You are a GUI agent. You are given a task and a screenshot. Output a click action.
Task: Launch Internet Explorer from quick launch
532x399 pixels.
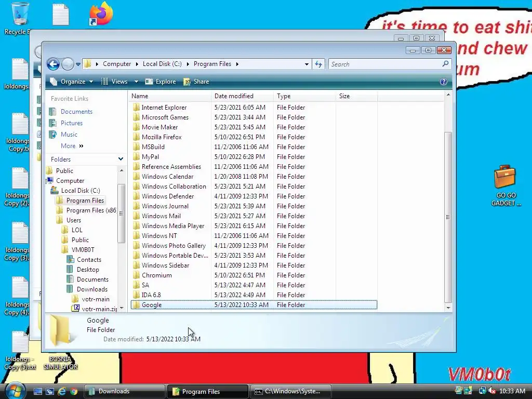click(x=62, y=391)
